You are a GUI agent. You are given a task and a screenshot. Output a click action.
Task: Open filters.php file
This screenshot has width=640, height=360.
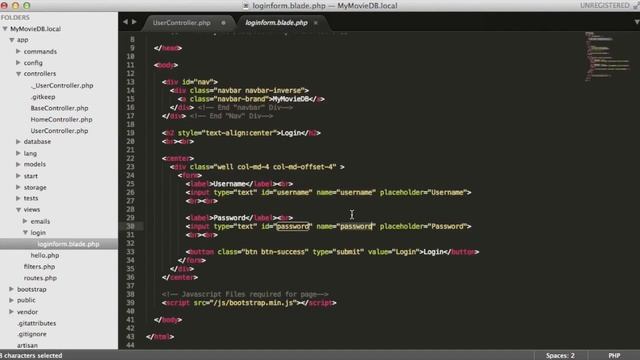(x=39, y=267)
